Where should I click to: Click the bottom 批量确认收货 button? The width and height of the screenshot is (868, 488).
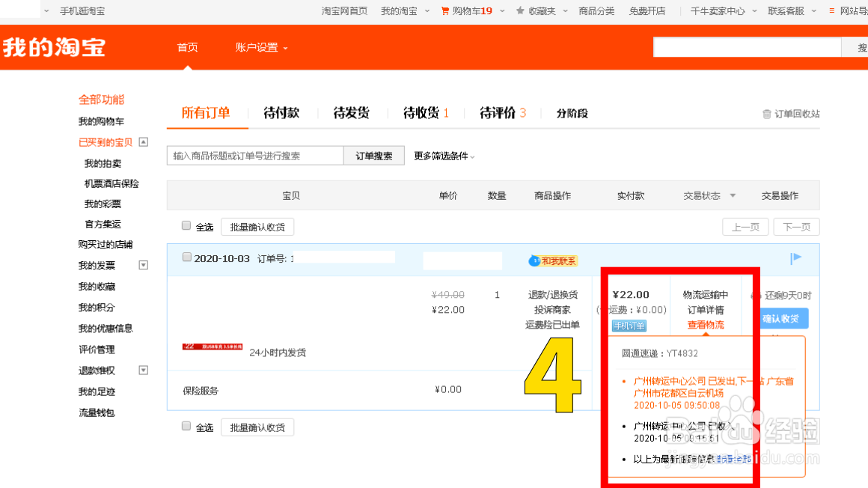point(257,427)
